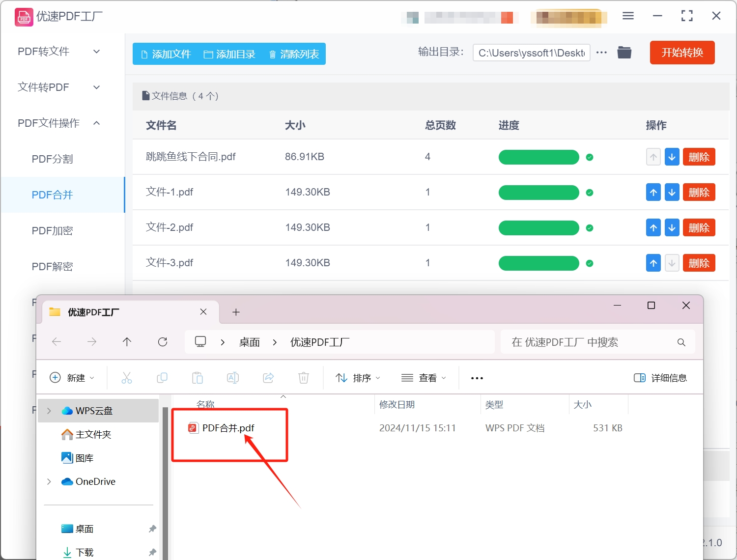
Task: Delete 文件-3.pdf from the list
Action: click(699, 263)
